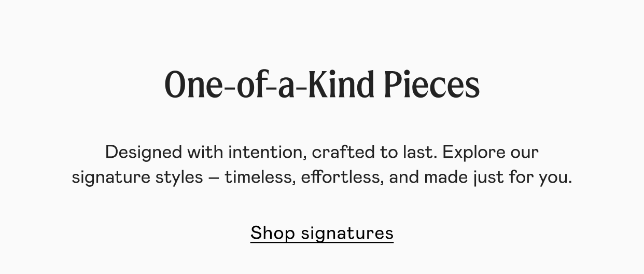
Task: Click the word "Explore" in the description
Action: pyautogui.click(x=474, y=153)
